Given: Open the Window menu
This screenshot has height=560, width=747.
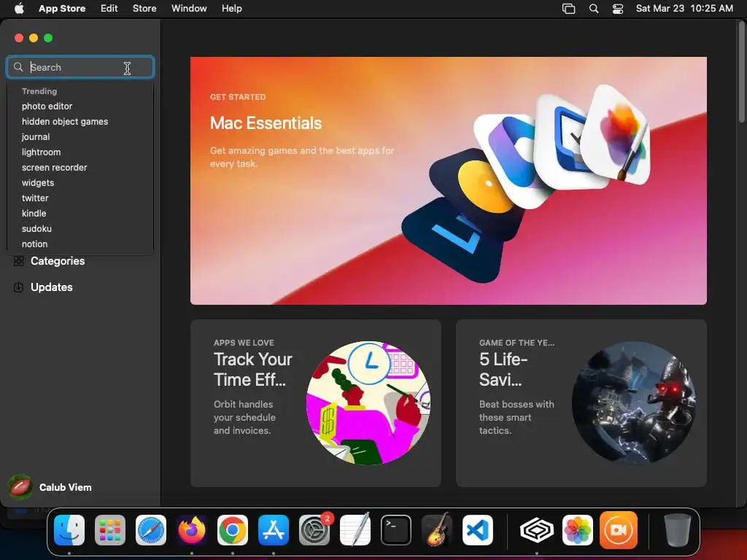Looking at the screenshot, I should click(x=189, y=8).
